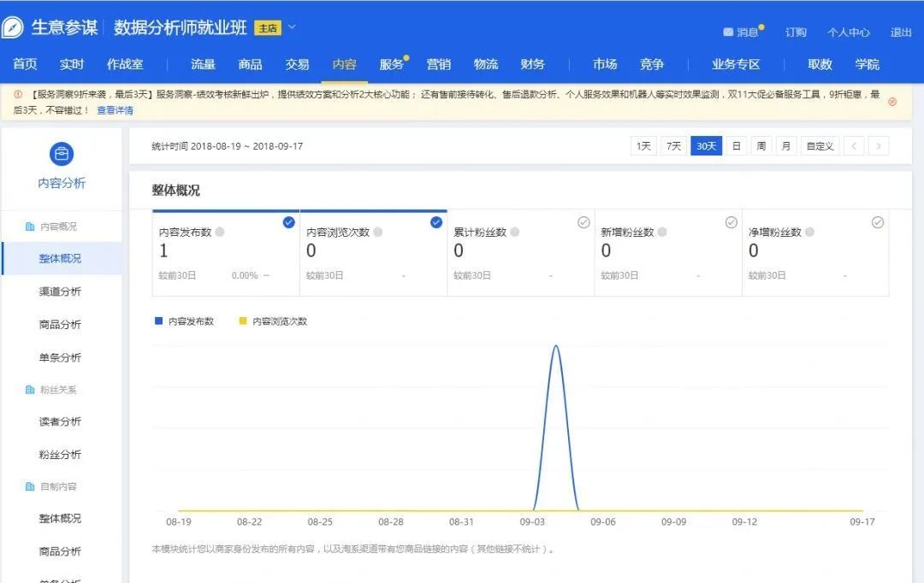Click the announcement icon at right of notice bar
Screen dimensions: 924x583
894,101
